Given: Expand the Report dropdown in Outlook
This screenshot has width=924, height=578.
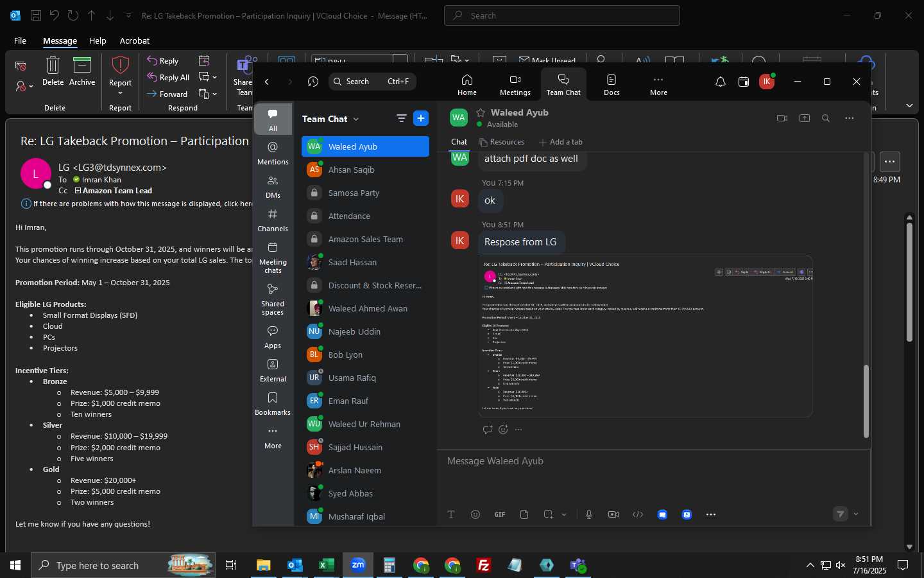Looking at the screenshot, I should [x=120, y=93].
